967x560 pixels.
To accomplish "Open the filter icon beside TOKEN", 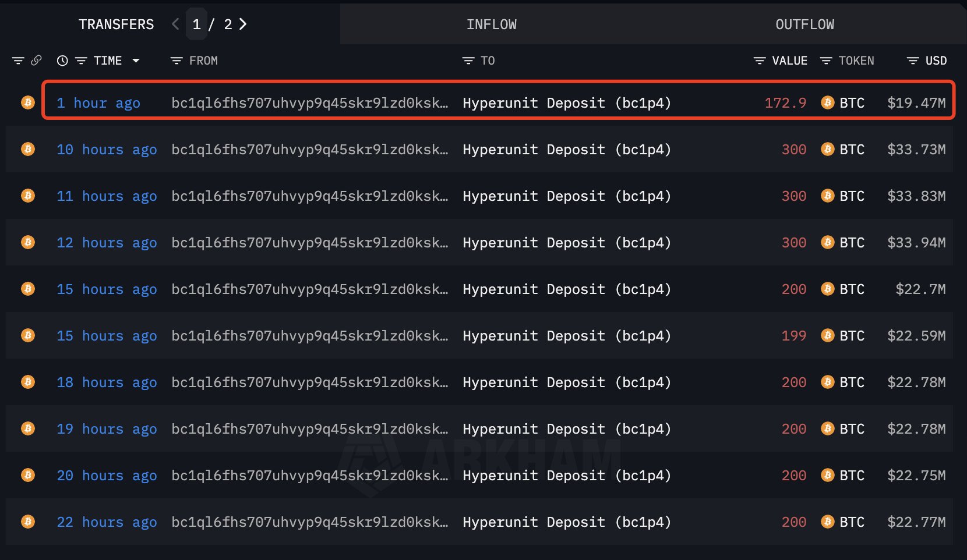I will point(826,61).
